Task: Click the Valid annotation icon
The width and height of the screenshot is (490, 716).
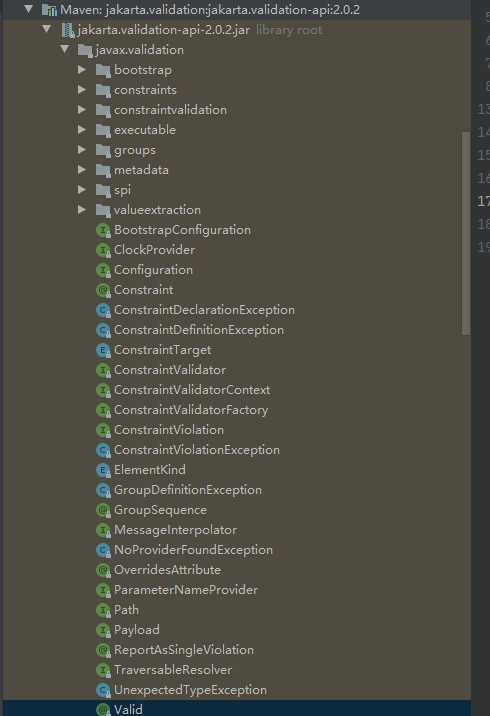Action: pos(103,710)
